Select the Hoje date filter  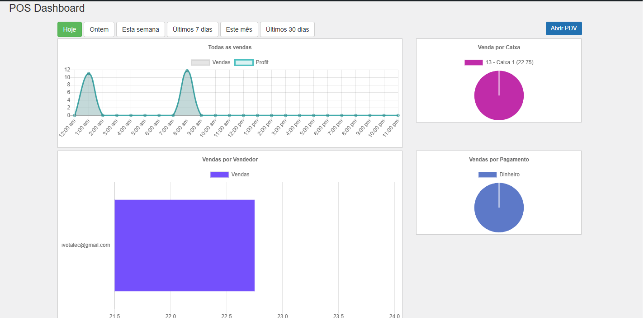point(69,29)
